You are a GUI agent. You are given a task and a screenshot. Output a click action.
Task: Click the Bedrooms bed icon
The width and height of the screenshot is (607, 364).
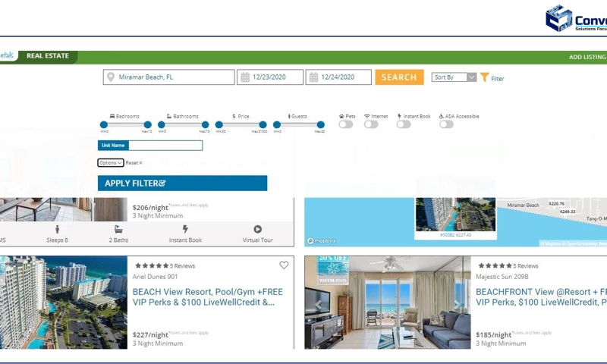[112, 116]
